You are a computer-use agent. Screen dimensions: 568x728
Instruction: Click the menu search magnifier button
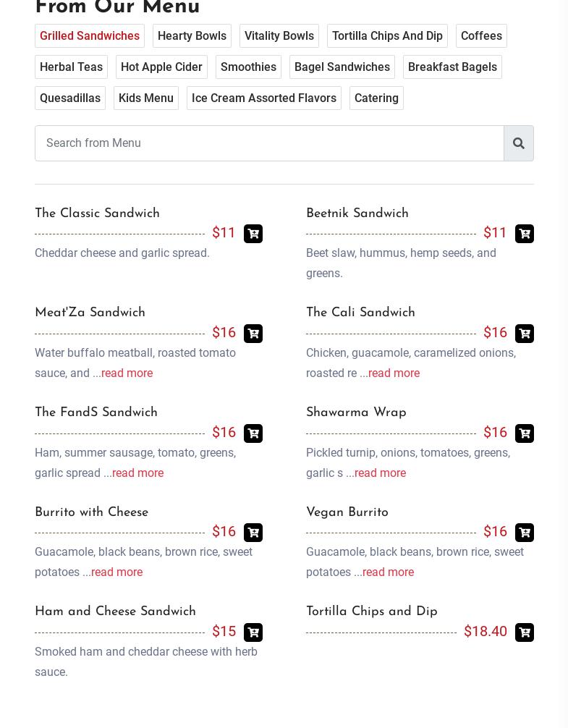[519, 143]
